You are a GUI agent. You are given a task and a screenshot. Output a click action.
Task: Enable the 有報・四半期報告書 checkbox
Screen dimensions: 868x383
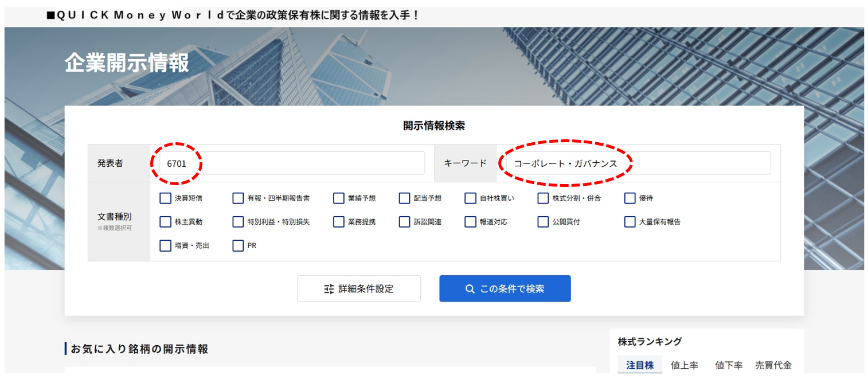[x=238, y=198]
